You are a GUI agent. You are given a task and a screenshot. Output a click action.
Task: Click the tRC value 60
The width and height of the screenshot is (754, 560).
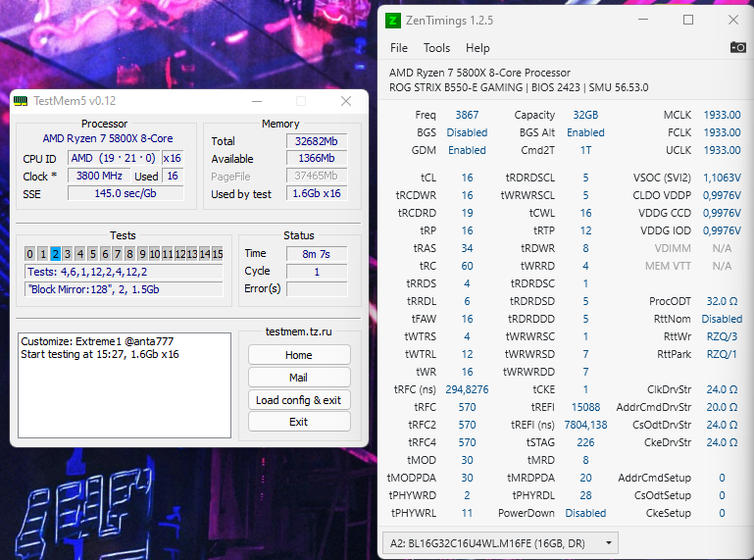tap(467, 266)
